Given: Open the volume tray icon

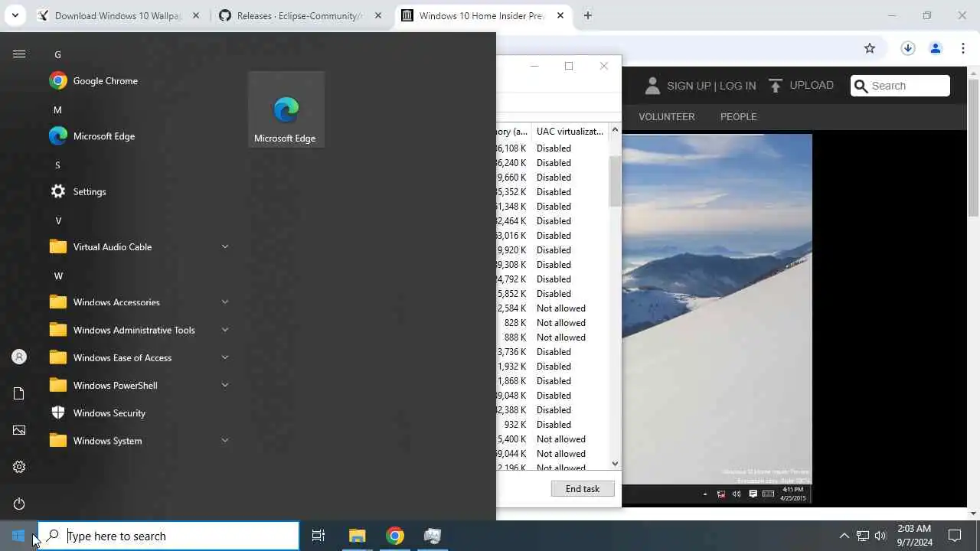Looking at the screenshot, I should (880, 536).
